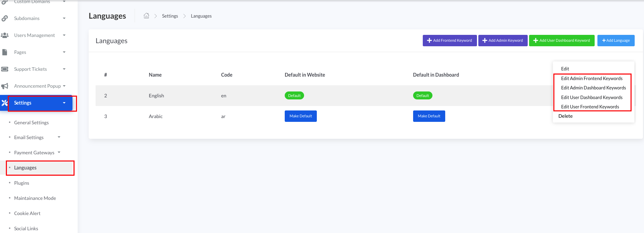This screenshot has height=233, width=644.
Task: Click Add Frontend Keyword button
Action: (x=449, y=40)
